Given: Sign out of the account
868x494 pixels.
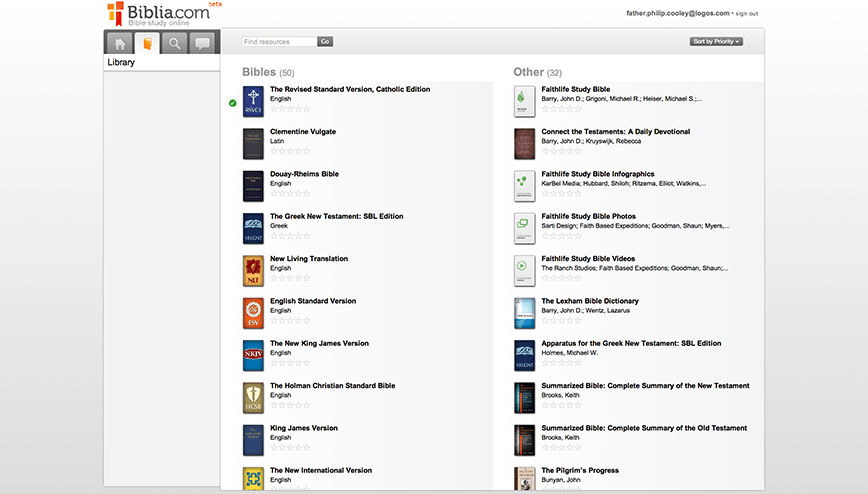Looking at the screenshot, I should pos(747,13).
